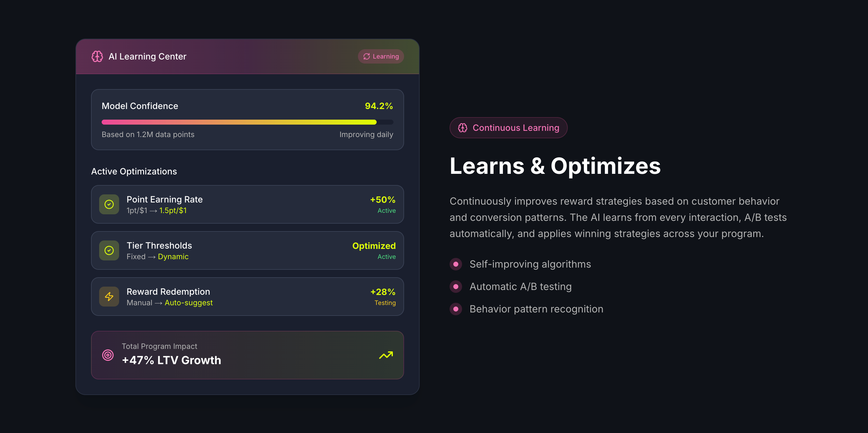Click the refresh icon in the Learning badge
This screenshot has height=433, width=868.
pos(366,56)
